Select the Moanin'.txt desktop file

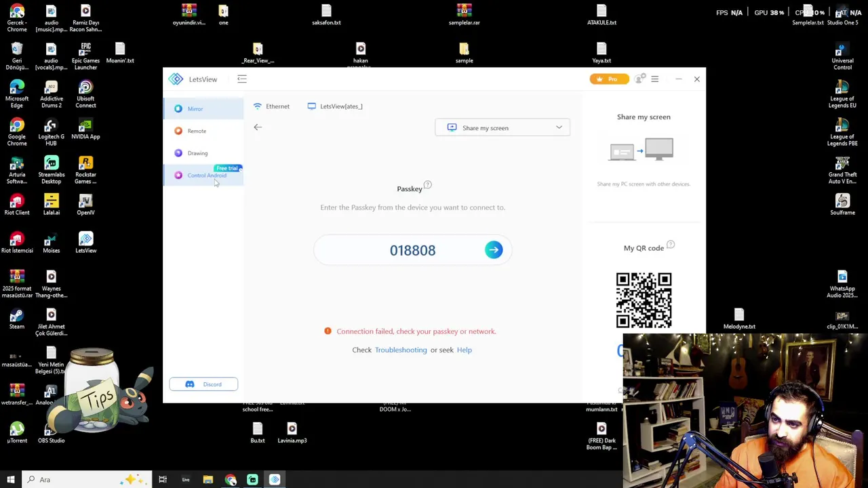click(120, 52)
